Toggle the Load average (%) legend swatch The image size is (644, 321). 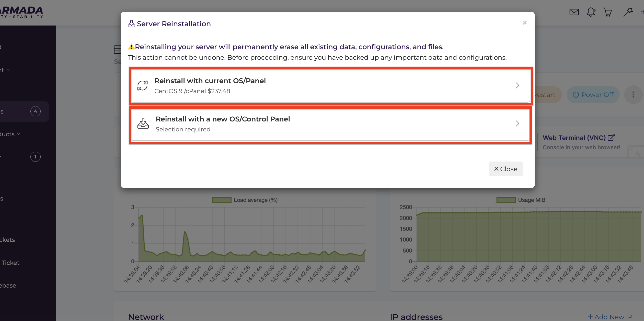click(x=222, y=200)
